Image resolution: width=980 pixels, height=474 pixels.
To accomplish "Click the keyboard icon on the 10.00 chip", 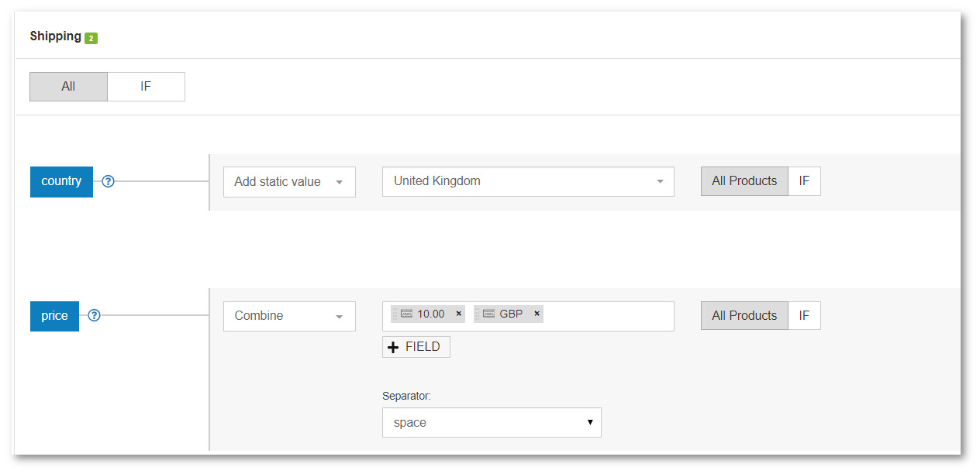I will click(406, 313).
